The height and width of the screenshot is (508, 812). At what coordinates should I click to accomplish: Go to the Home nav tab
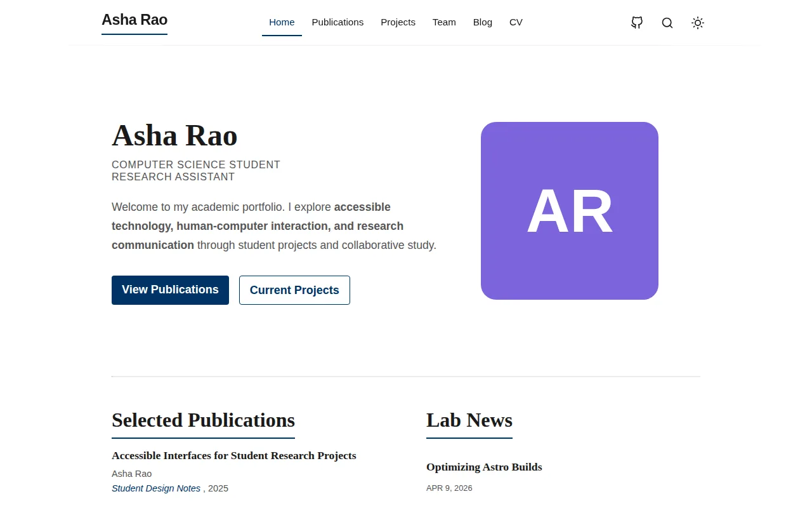click(x=282, y=22)
